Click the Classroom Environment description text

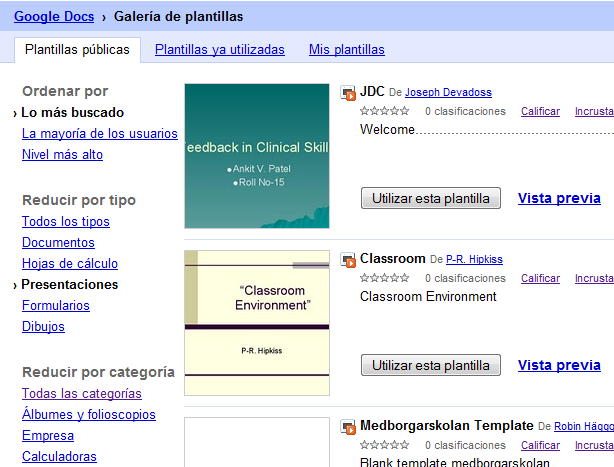[428, 297]
